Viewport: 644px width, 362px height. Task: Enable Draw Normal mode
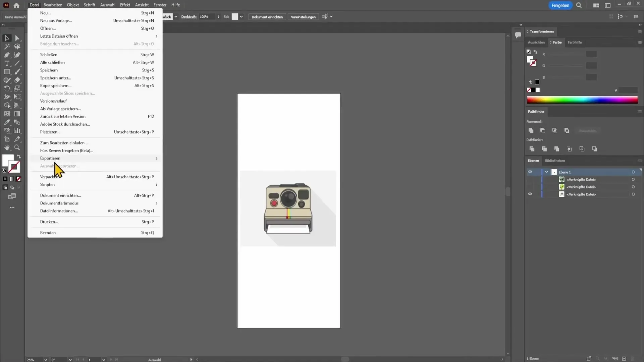tap(5, 188)
